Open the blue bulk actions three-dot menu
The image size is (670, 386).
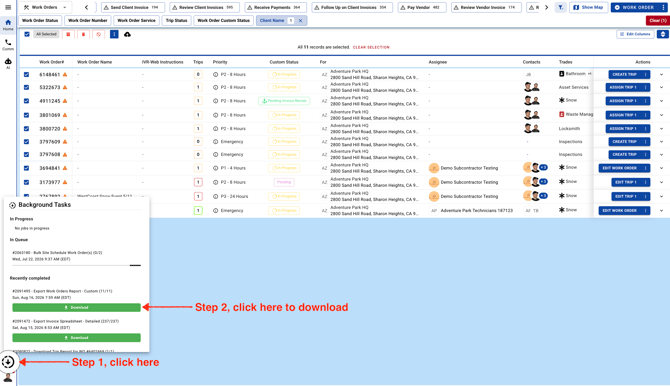pyautogui.click(x=114, y=34)
